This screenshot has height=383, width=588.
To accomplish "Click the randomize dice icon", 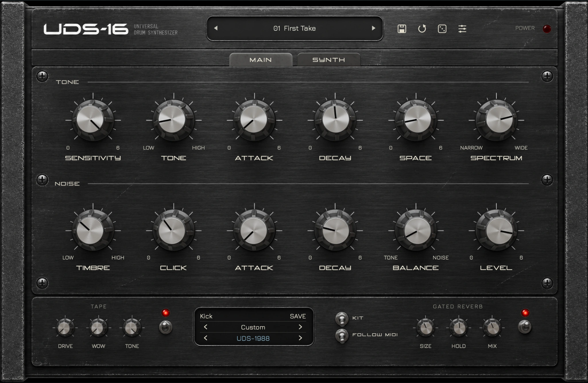I will coord(442,29).
